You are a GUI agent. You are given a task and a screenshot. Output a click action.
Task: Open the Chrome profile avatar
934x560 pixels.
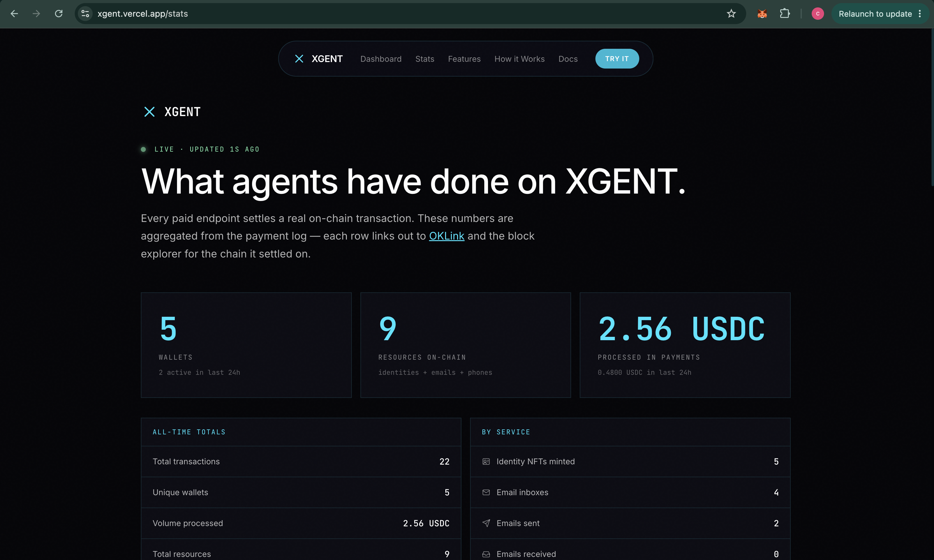[x=817, y=14]
